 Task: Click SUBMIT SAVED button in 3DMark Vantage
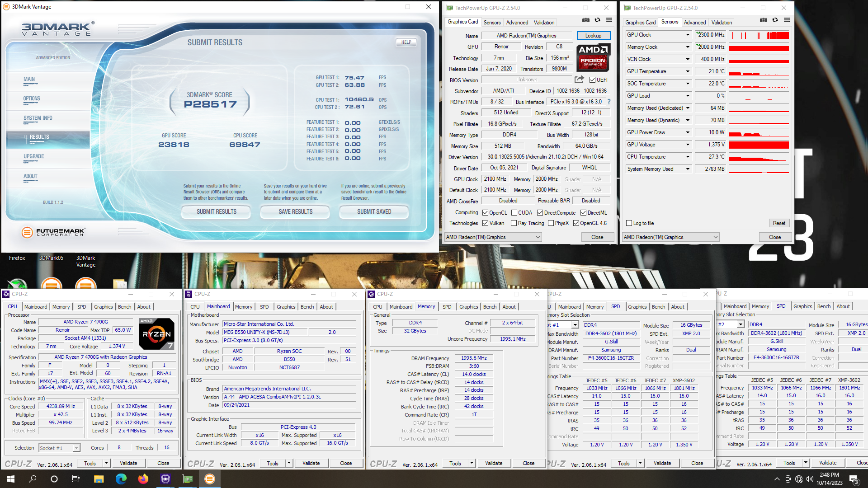pyautogui.click(x=374, y=211)
